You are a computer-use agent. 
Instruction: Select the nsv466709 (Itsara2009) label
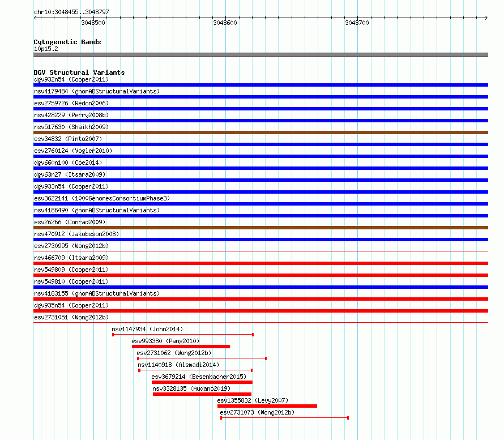point(71,258)
